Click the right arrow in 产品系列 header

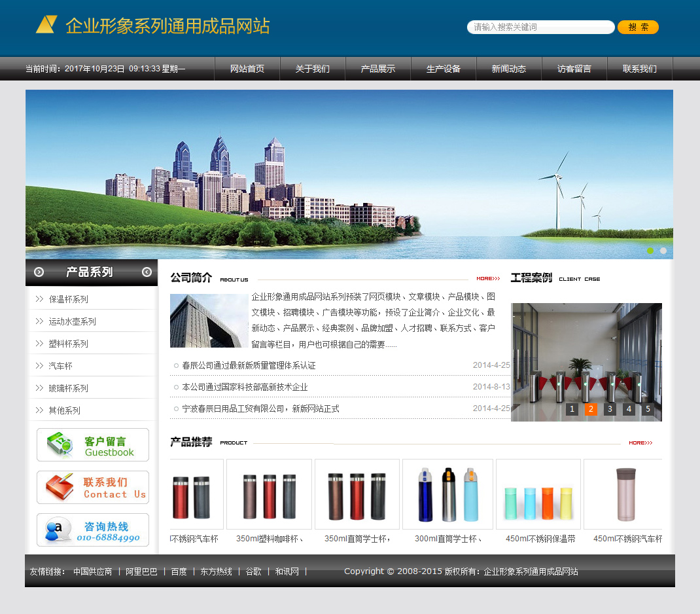coord(147,272)
